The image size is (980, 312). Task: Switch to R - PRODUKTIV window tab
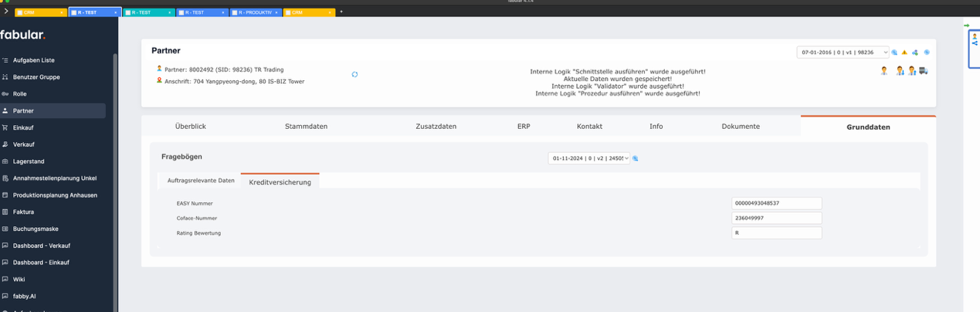[x=255, y=12]
